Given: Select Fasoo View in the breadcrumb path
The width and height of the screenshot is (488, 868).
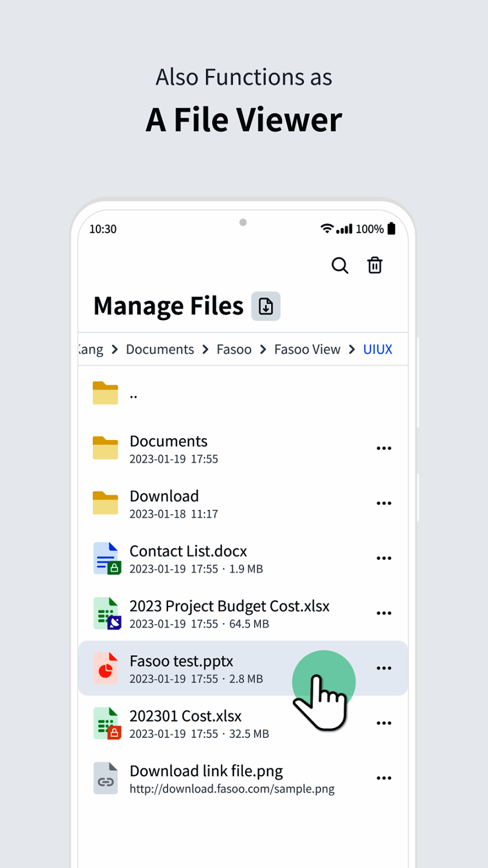Looking at the screenshot, I should click(x=307, y=350).
